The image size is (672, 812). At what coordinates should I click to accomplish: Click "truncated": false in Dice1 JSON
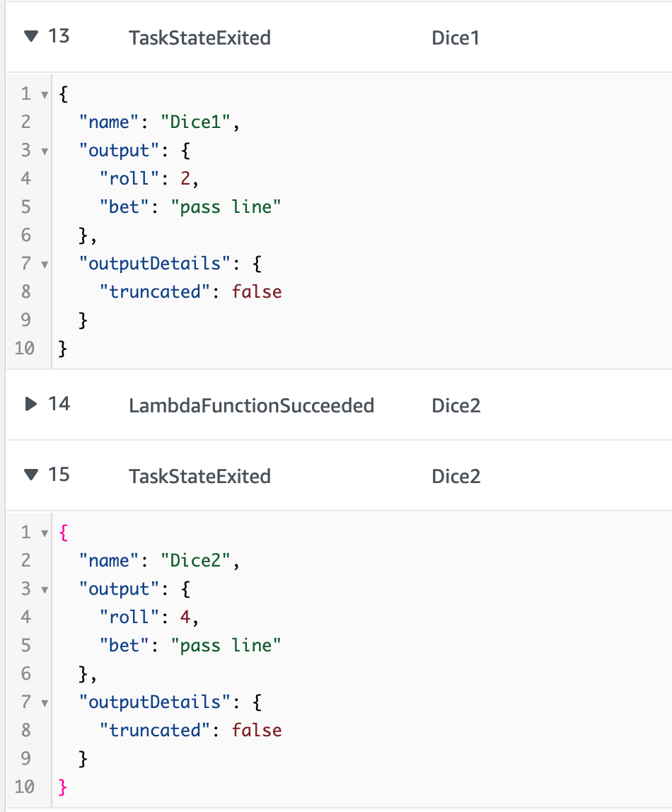(190, 291)
